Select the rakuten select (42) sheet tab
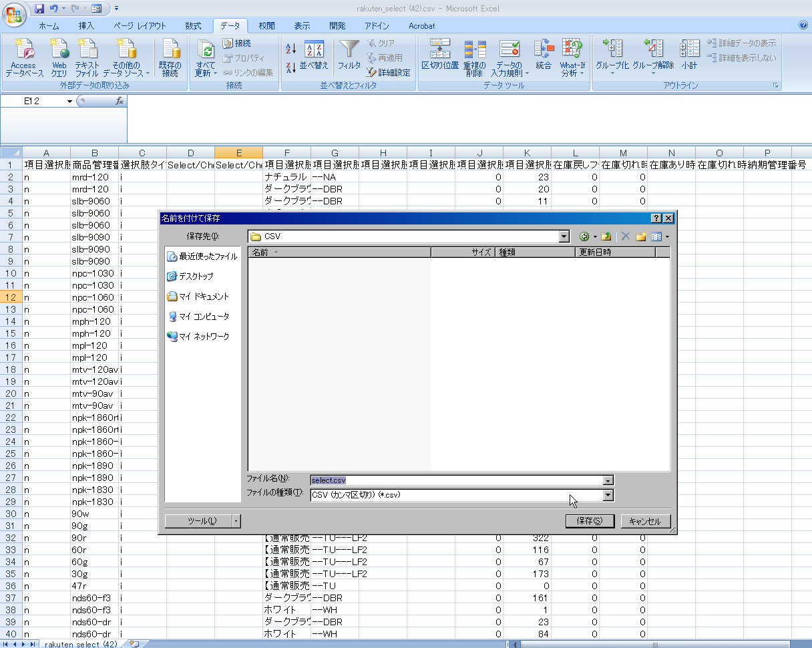Viewport: 812px width, 648px height. [81, 644]
